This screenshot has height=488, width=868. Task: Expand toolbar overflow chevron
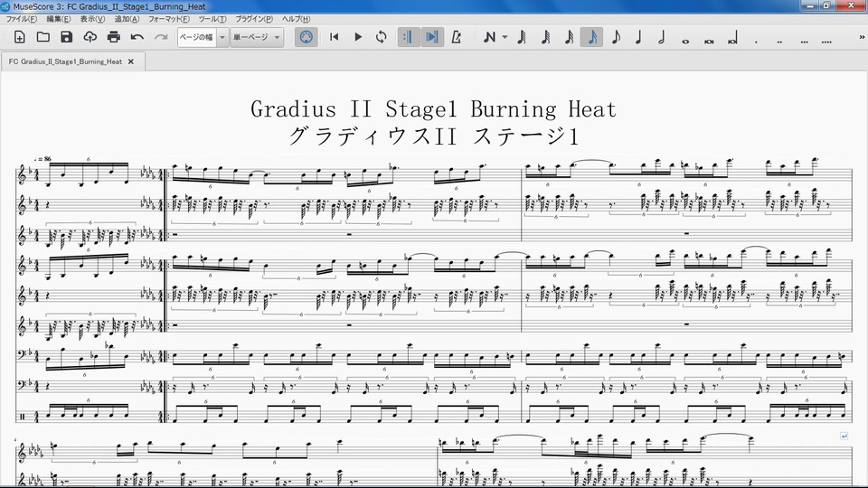[862, 37]
